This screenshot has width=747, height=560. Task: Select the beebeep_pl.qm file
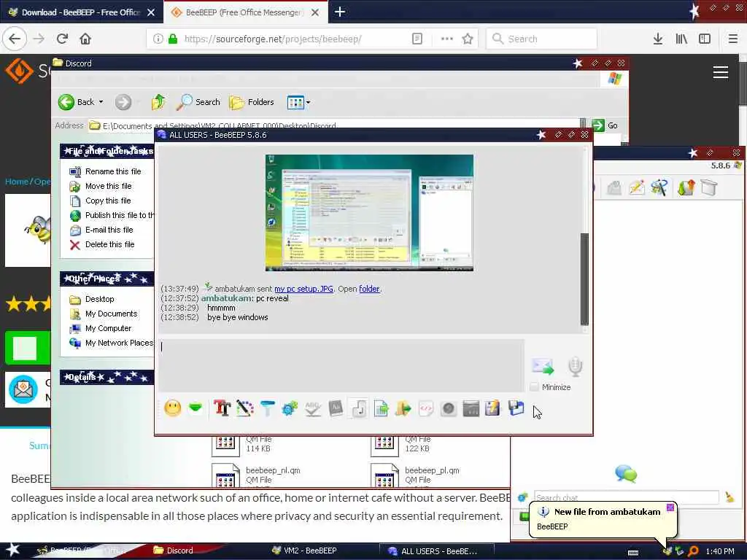point(415,475)
